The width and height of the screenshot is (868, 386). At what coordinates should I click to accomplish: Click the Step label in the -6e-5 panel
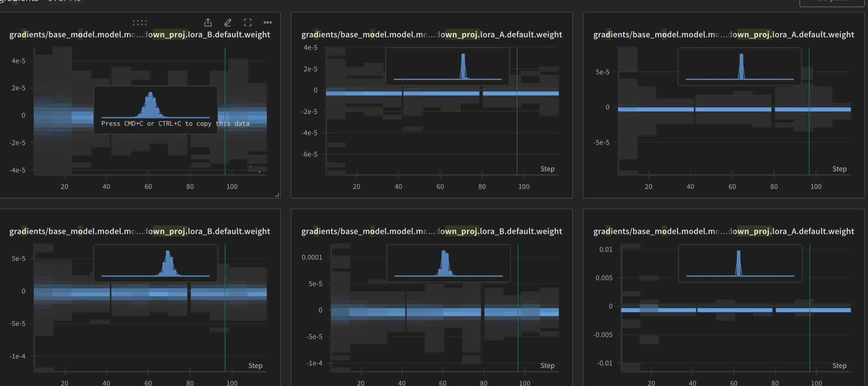pyautogui.click(x=547, y=169)
